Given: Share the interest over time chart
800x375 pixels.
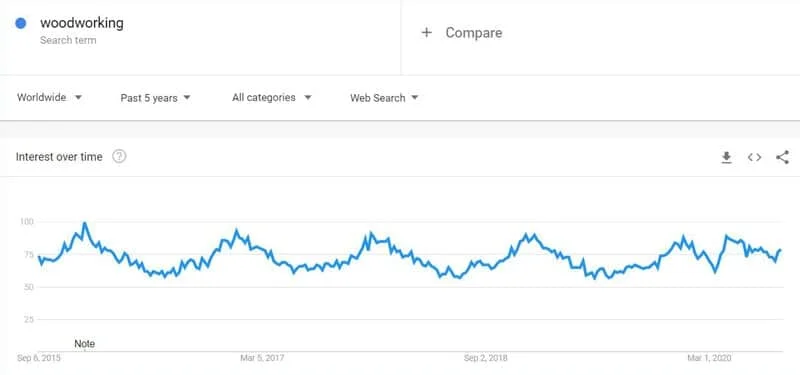Looking at the screenshot, I should point(782,157).
